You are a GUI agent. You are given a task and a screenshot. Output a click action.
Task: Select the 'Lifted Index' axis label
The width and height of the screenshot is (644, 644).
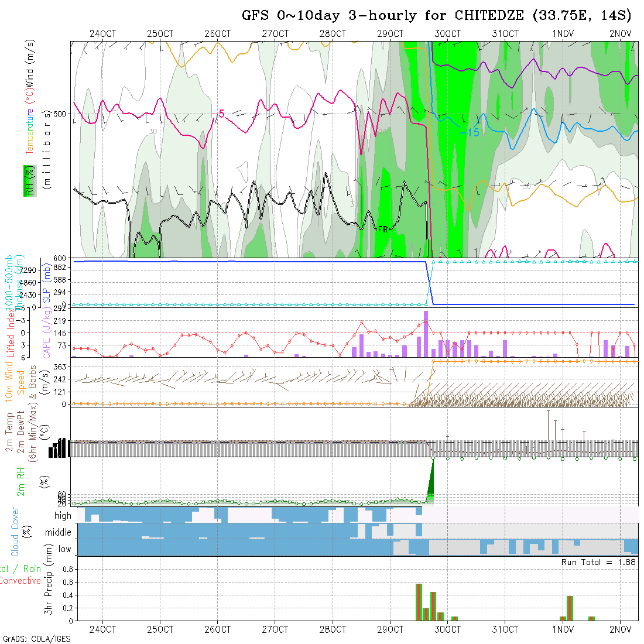pos(11,333)
